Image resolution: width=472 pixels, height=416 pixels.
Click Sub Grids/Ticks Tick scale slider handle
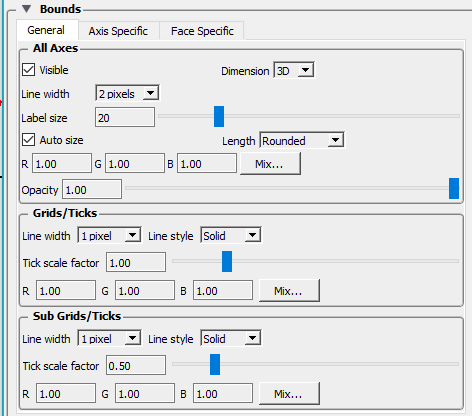[215, 364]
